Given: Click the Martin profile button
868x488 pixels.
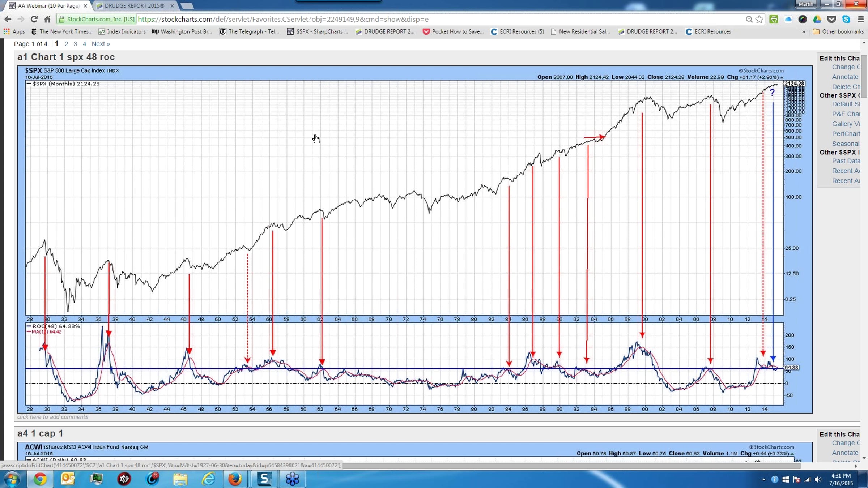Looking at the screenshot, I should tap(806, 4).
